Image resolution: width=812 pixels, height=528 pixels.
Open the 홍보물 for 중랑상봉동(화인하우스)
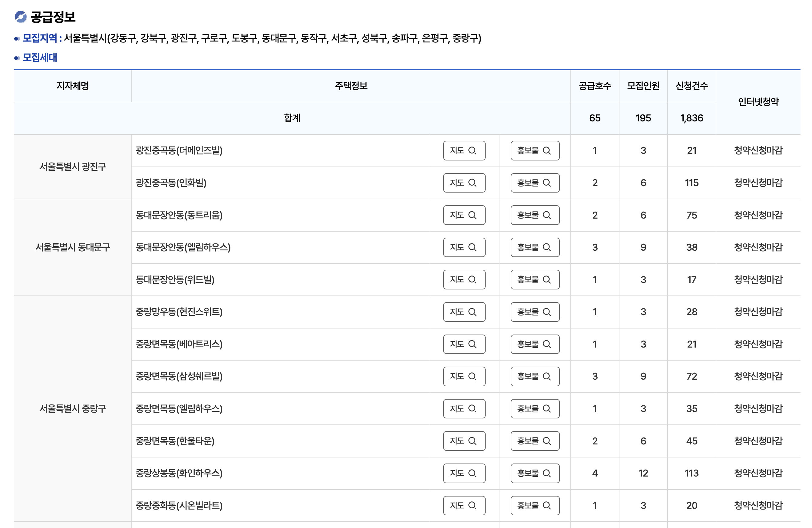534,473
